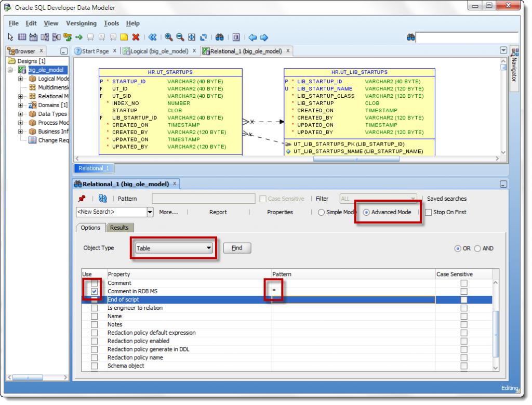This screenshot has width=532, height=405.
Task: Click inside the Pattern search field
Action: pos(203,199)
